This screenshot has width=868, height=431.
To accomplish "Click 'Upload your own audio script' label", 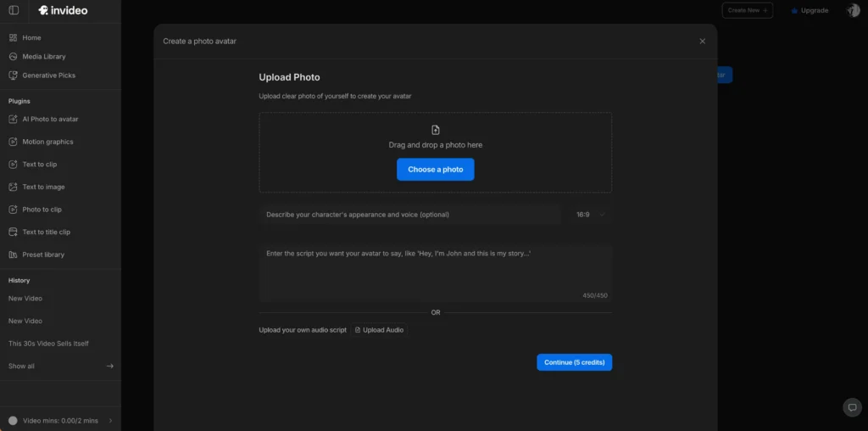I will pyautogui.click(x=303, y=330).
